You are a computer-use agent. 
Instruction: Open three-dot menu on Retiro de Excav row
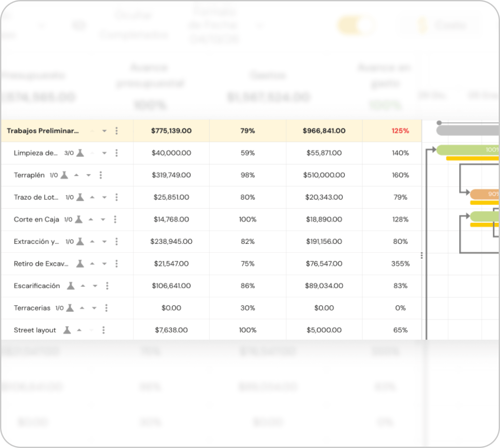[117, 264]
